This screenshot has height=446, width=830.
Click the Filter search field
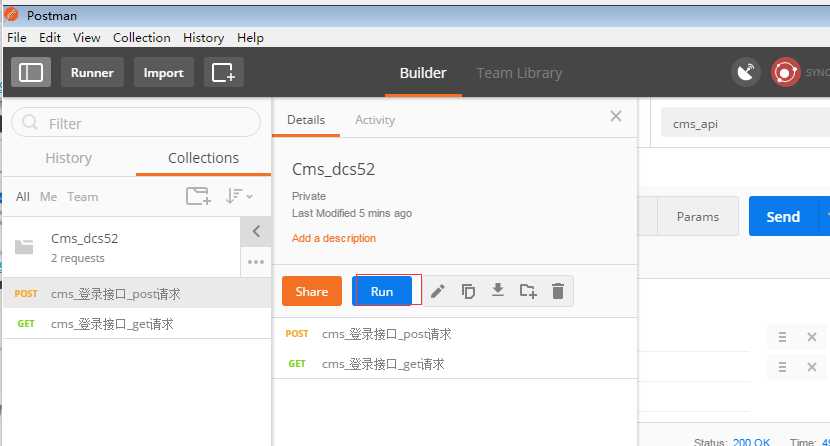(x=136, y=123)
